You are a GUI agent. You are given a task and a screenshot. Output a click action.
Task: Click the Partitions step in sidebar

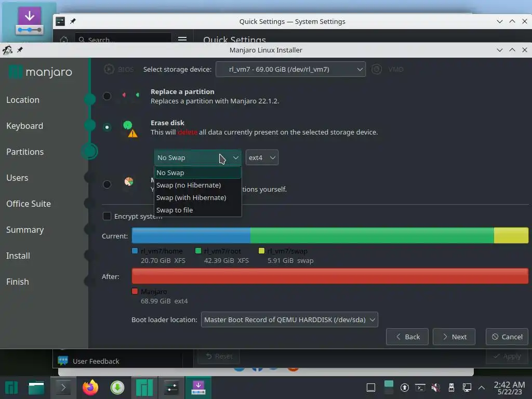(x=25, y=152)
